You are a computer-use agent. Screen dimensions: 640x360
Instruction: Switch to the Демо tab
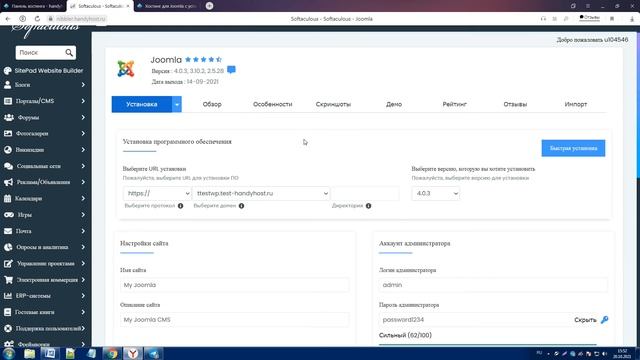[x=394, y=104]
